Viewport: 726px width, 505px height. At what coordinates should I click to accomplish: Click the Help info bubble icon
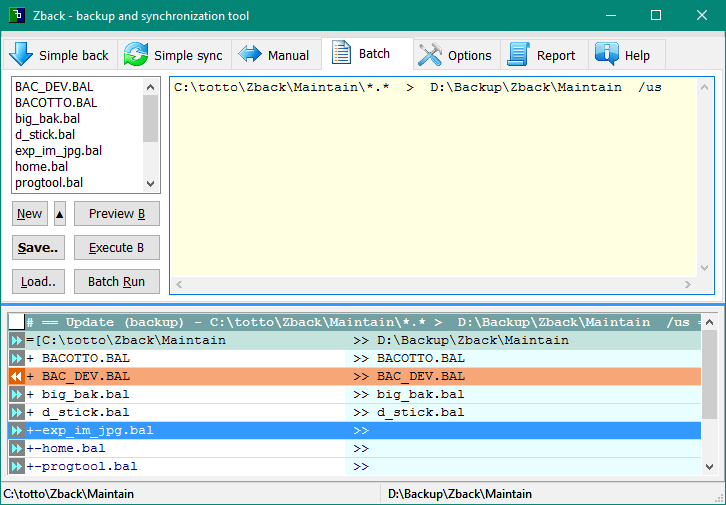607,53
